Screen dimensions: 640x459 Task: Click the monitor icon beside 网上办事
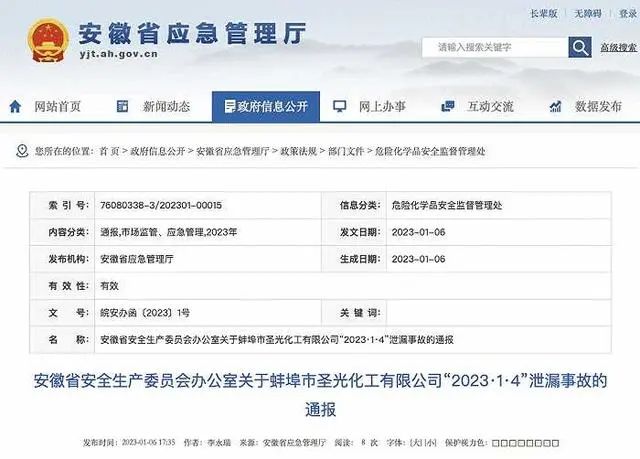click(x=339, y=106)
